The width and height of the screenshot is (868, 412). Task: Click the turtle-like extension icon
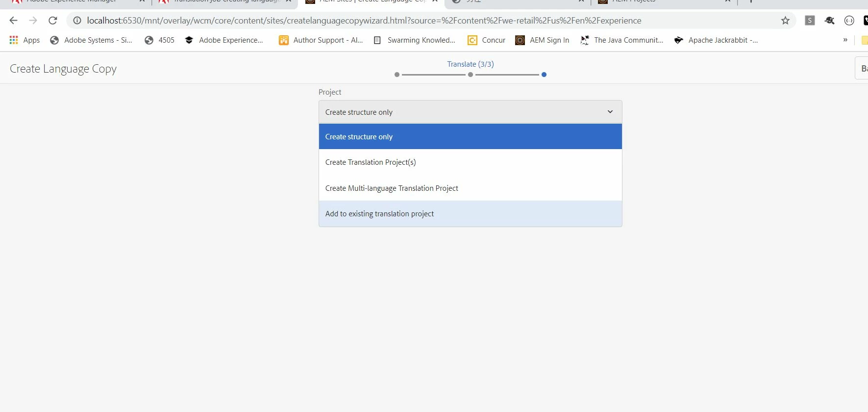(829, 21)
